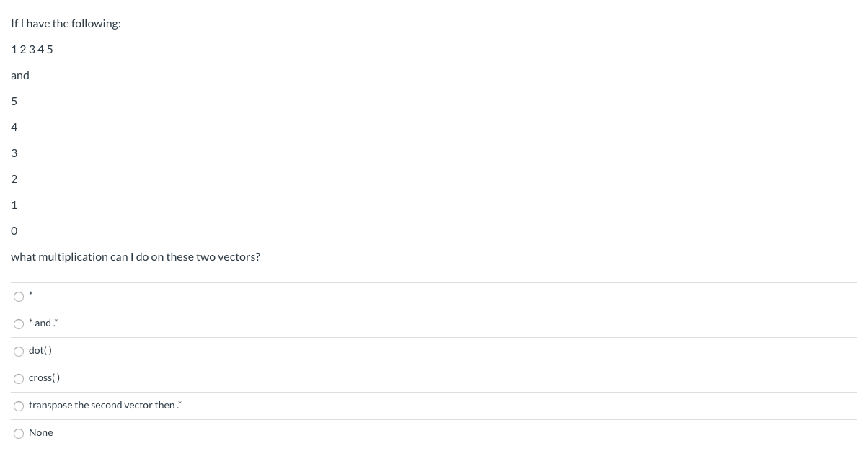Click the "dot()" answer label text
Viewport: 868px width, 456px height.
pos(40,351)
